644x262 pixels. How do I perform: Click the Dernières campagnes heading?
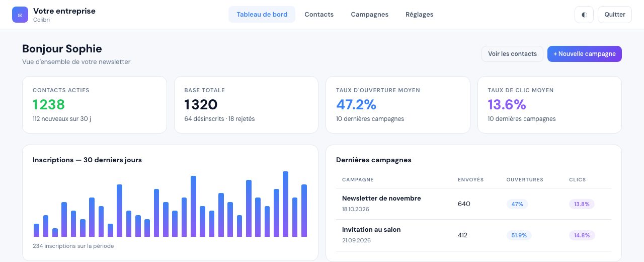pyautogui.click(x=374, y=160)
